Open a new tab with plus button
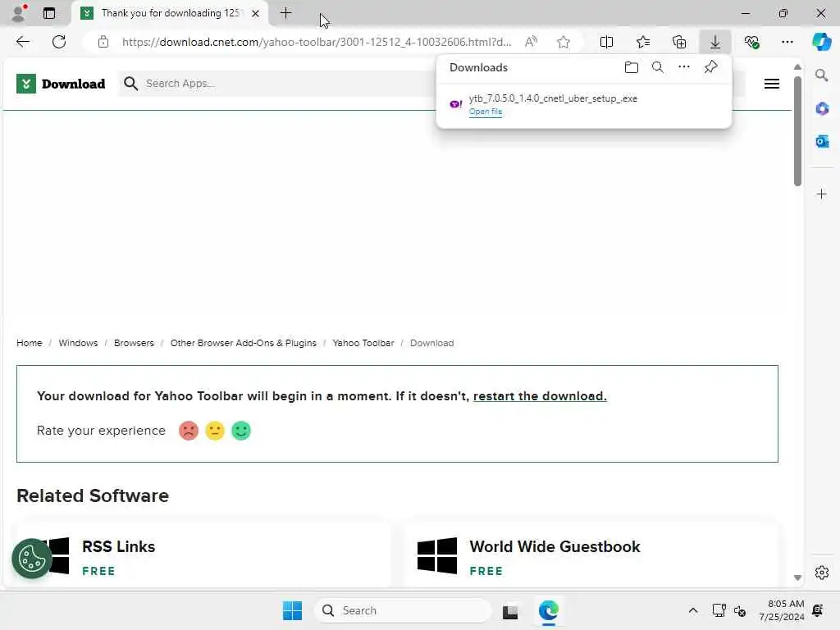 [286, 13]
